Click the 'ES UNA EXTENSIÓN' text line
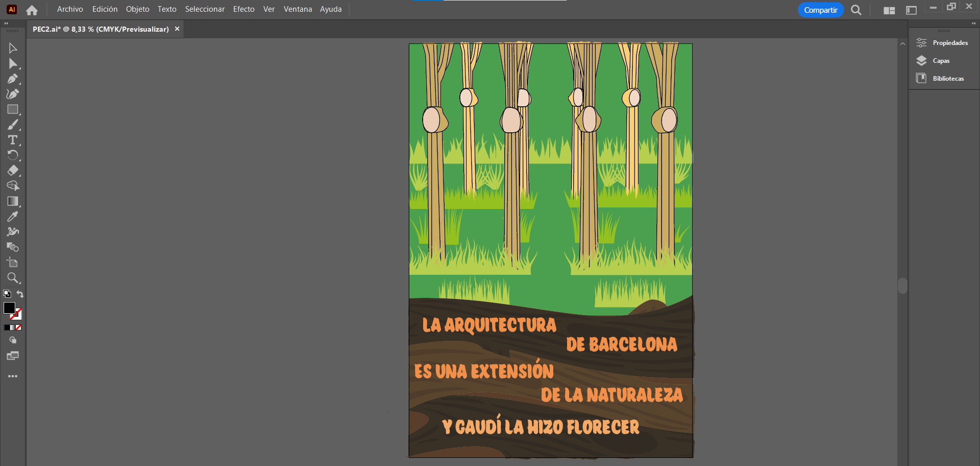This screenshot has width=980, height=466. click(x=484, y=370)
